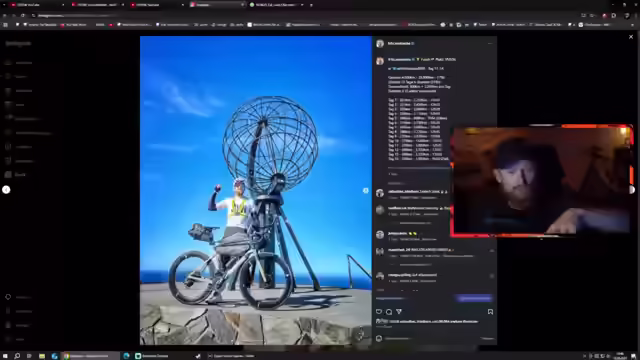The image size is (640, 360).
Task: Click the blue mention link in the caption
Action: tap(409, 69)
